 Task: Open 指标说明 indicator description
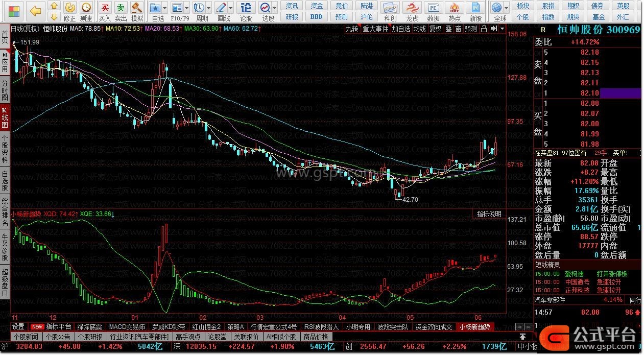pos(489,214)
